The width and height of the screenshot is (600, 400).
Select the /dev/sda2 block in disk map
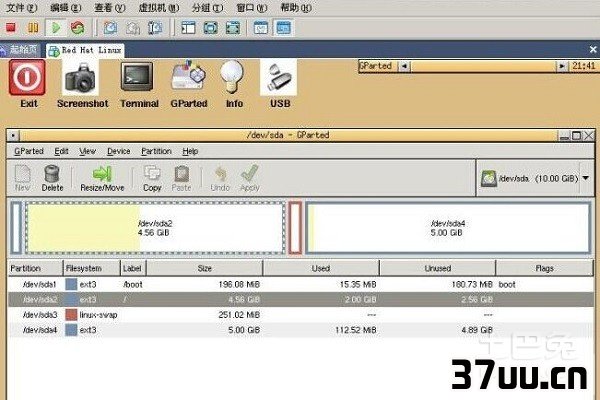(x=155, y=228)
